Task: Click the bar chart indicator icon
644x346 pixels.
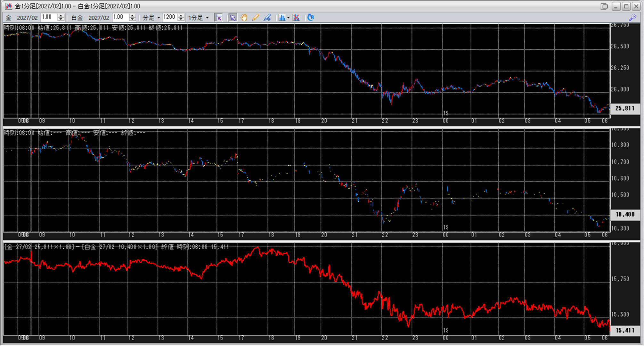Action: coord(281,18)
